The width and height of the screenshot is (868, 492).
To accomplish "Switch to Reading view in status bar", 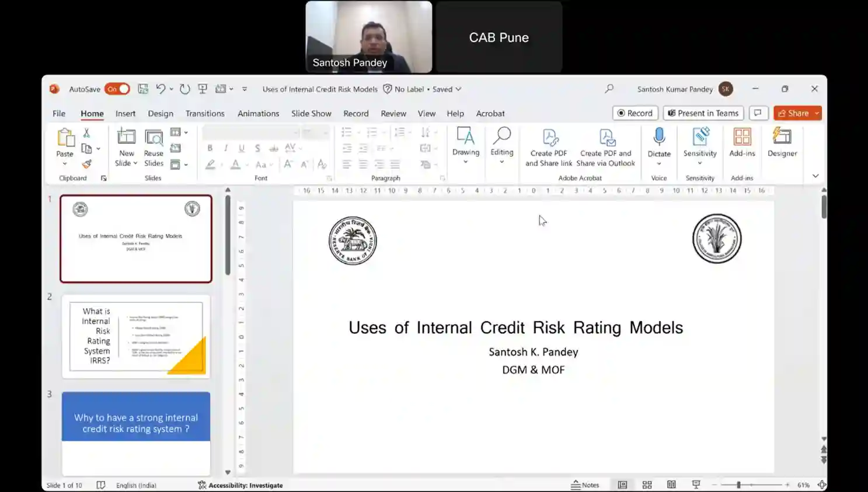I will (672, 485).
